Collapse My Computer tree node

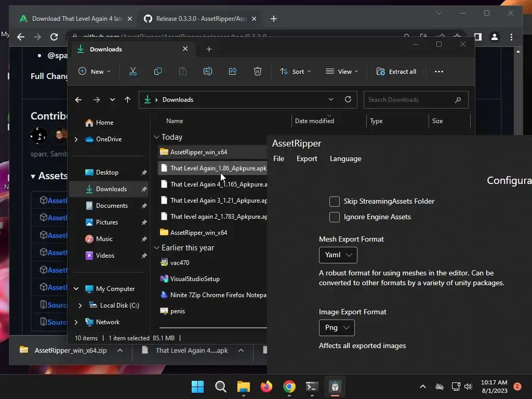pos(76,289)
